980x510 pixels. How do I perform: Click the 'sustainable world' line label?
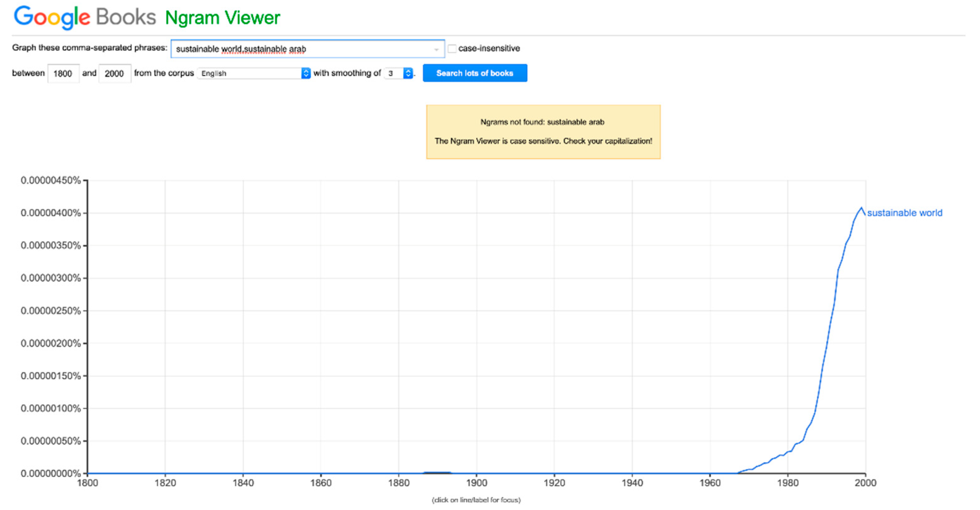904,213
